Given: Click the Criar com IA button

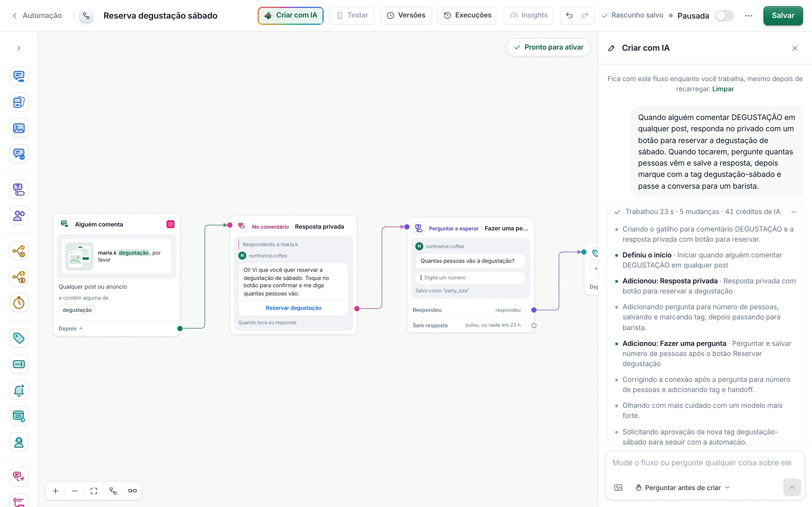Looking at the screenshot, I should coord(291,15).
